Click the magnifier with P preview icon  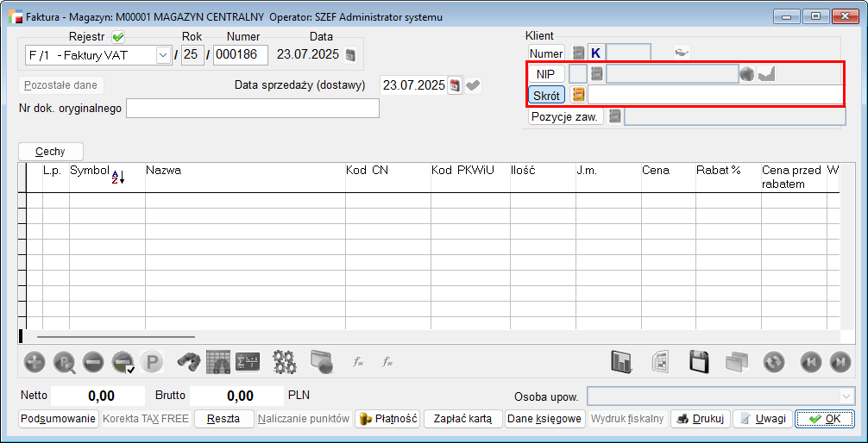click(64, 363)
